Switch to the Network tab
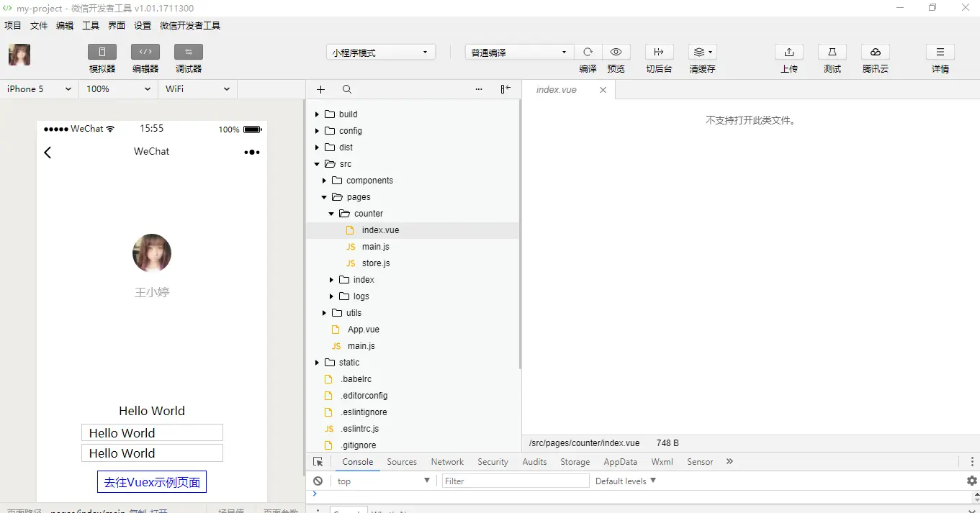 (x=447, y=462)
